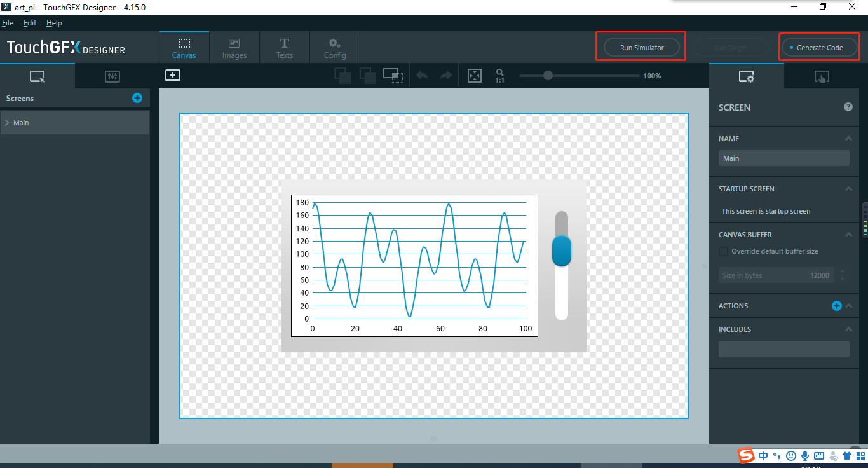This screenshot has width=868, height=468.
Task: Open the File menu
Action: point(8,23)
